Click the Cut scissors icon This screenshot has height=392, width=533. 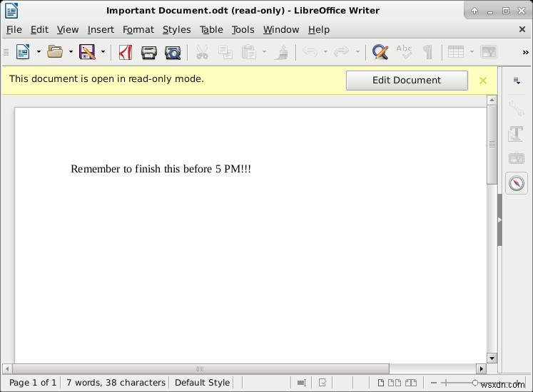(202, 52)
